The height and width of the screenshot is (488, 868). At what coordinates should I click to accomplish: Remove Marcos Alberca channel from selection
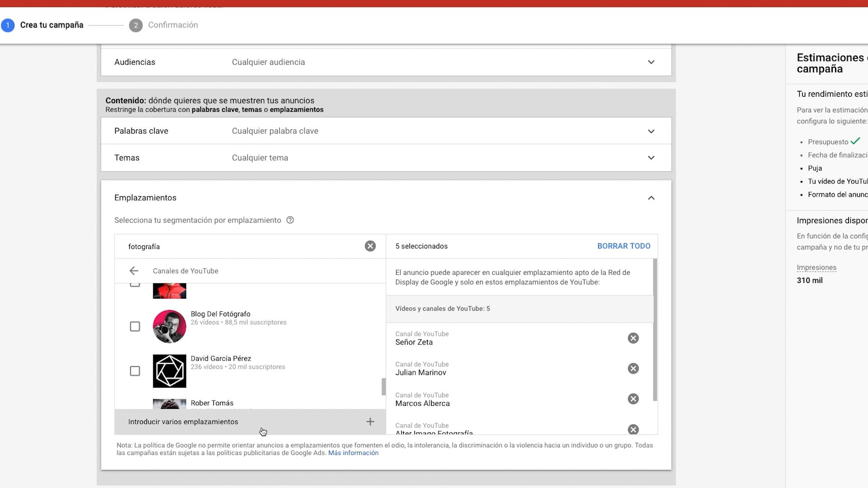633,399
